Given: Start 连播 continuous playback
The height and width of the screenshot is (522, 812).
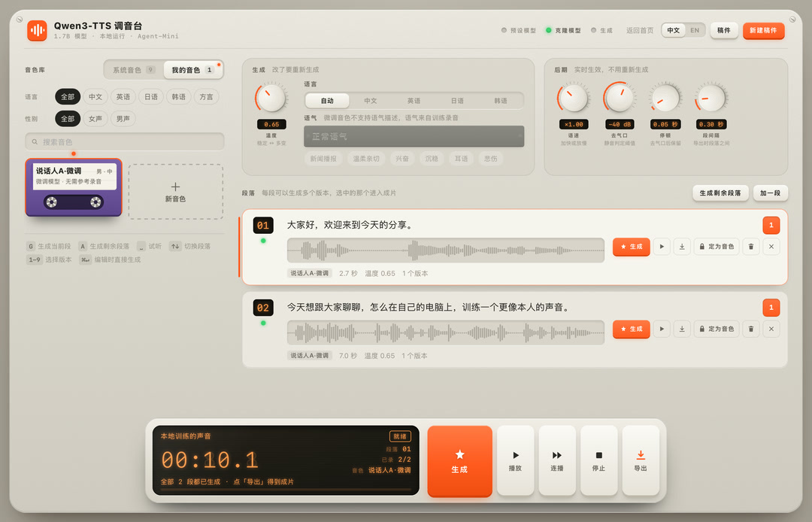Looking at the screenshot, I should (557, 460).
